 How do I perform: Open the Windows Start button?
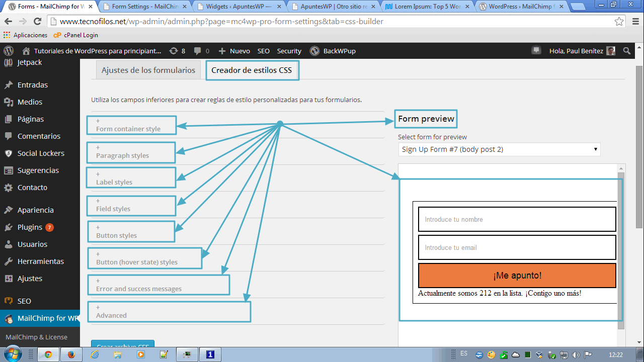coord(12,354)
